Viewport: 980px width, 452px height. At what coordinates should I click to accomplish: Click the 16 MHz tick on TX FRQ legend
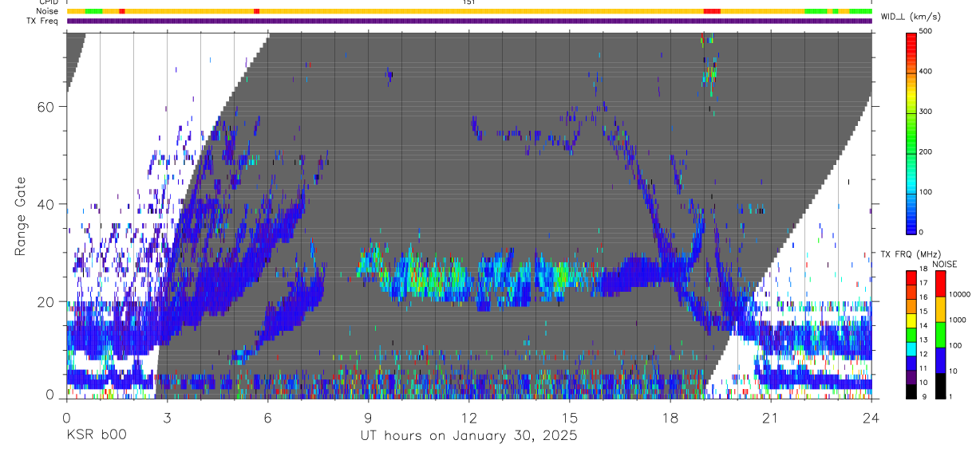(923, 297)
